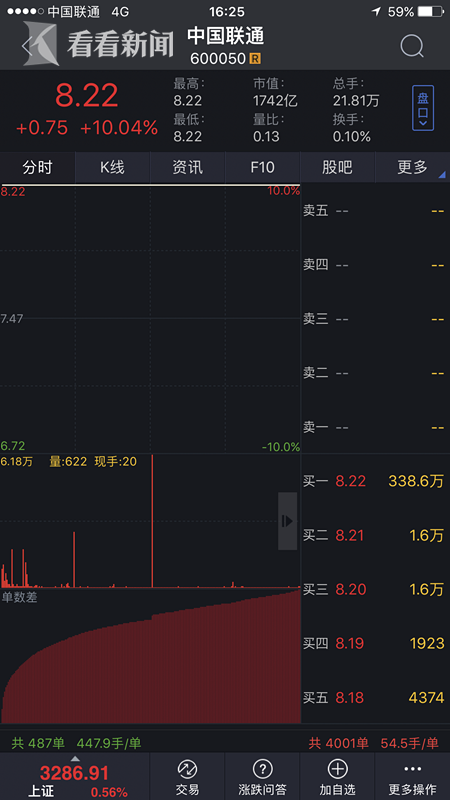This screenshot has width=450, height=800.
Task: Select the 卖三 ask row
Action: pyautogui.click(x=375, y=319)
